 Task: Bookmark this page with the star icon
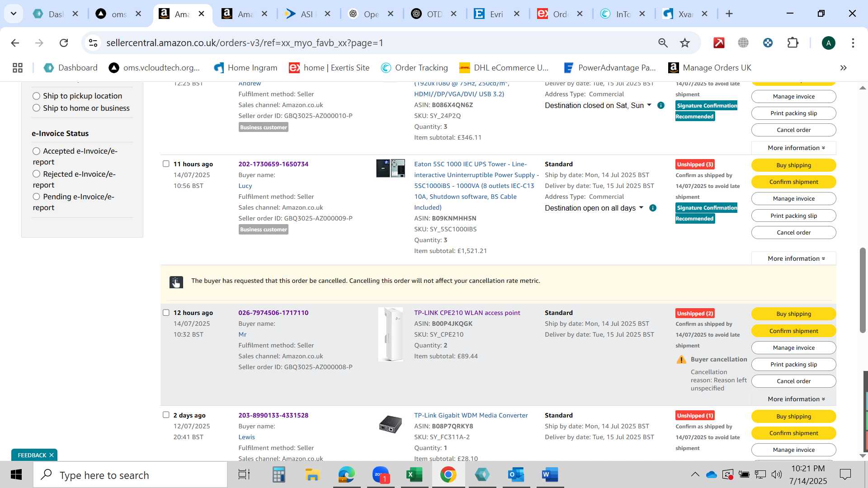click(685, 43)
